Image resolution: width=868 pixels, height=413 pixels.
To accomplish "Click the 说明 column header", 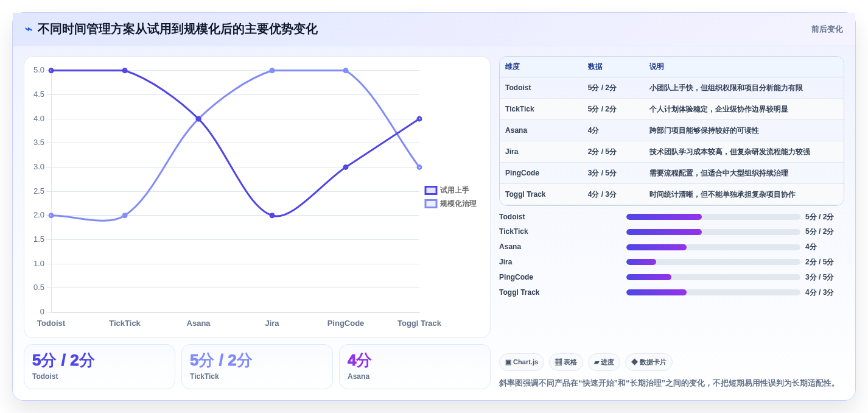I will pos(657,67).
